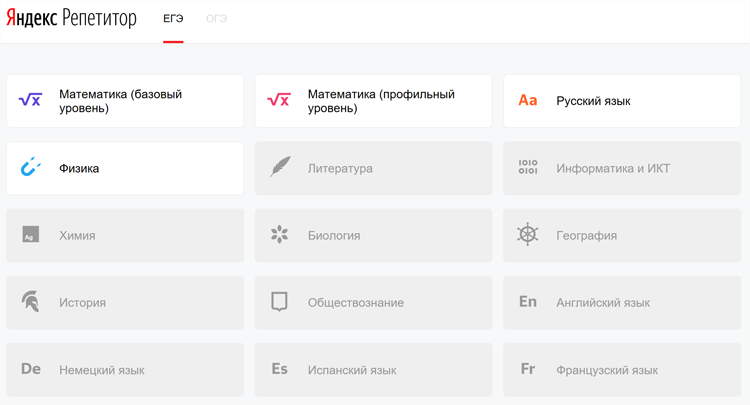Choose the Английский язык card
Screen dimensions: 750x405
pyautogui.click(x=622, y=302)
